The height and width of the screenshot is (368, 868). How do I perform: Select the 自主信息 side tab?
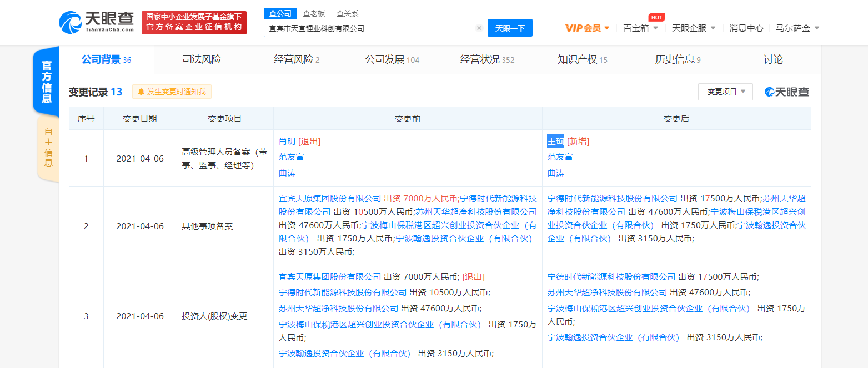click(x=48, y=147)
